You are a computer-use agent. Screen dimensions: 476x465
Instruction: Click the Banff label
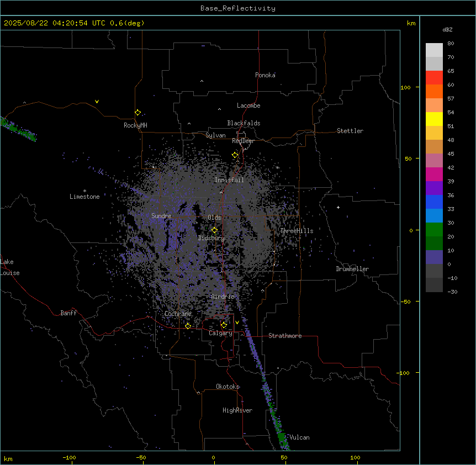tap(68, 313)
